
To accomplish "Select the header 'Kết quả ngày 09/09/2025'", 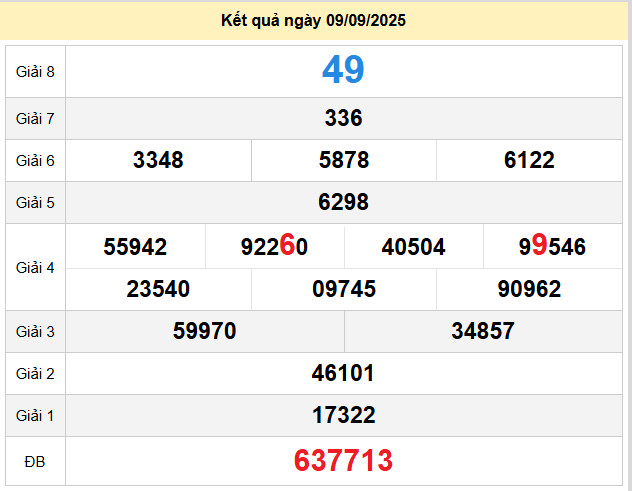I will [x=313, y=21].
